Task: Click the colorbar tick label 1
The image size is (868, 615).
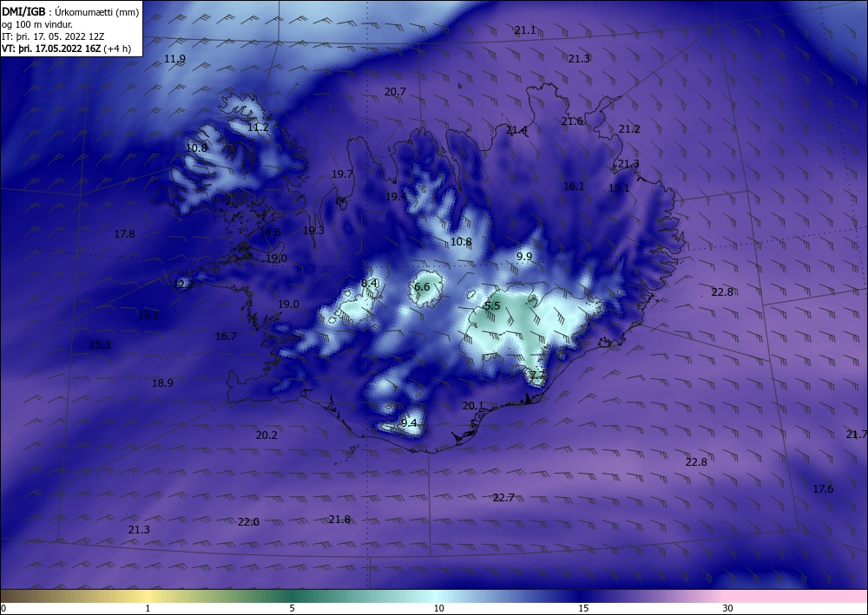Action: (x=148, y=609)
